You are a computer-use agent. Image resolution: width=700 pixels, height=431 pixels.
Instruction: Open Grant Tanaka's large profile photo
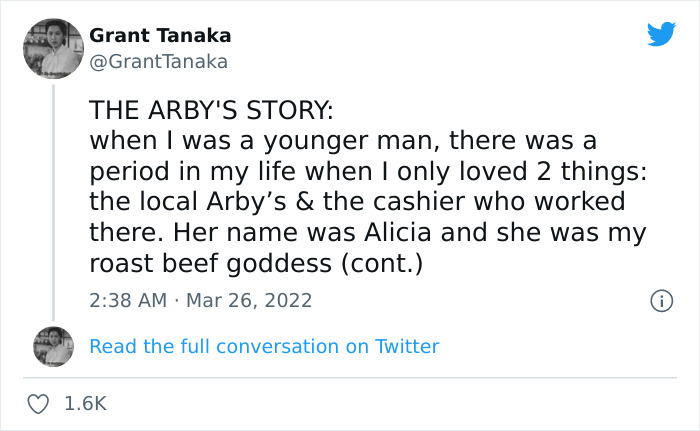tap(52, 48)
